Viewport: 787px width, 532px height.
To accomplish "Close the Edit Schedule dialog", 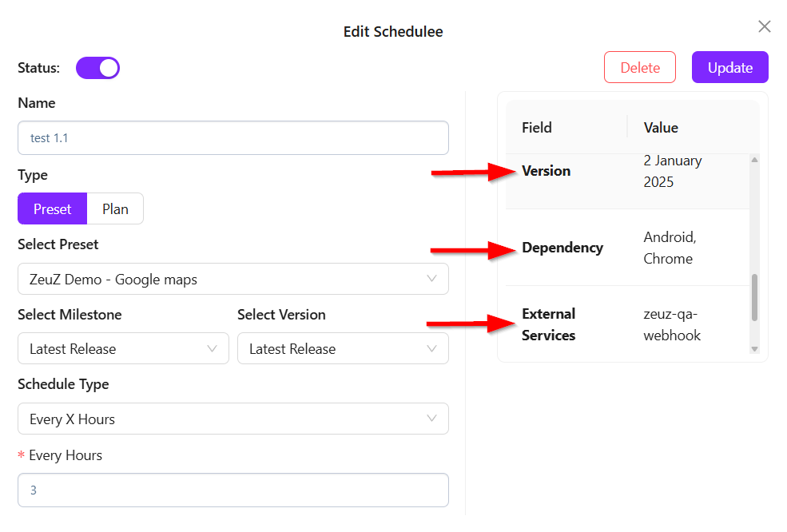I will tap(764, 27).
